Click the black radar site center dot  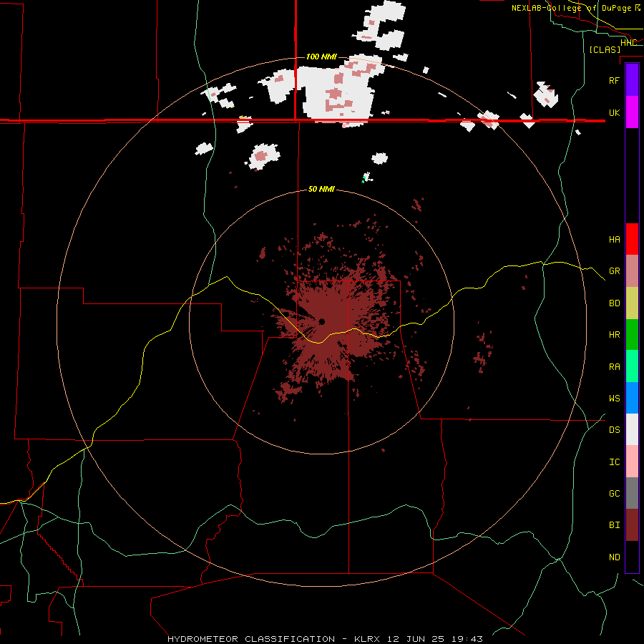tap(321, 321)
